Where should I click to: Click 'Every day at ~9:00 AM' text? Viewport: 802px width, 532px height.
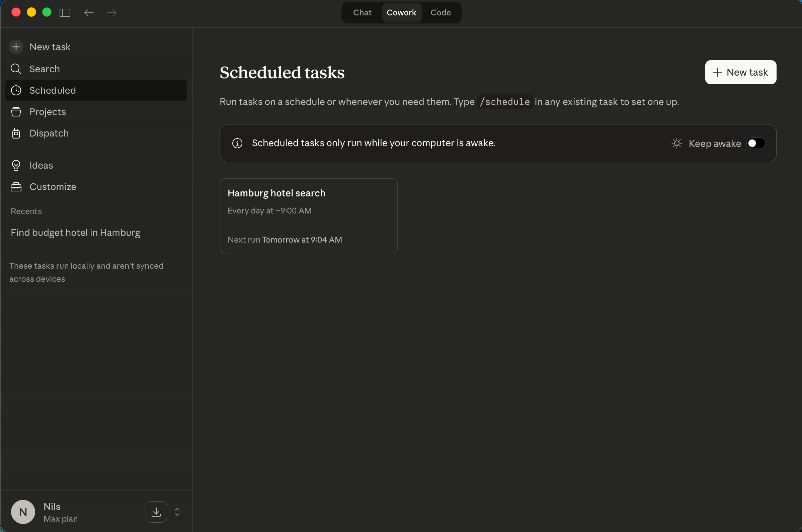269,211
